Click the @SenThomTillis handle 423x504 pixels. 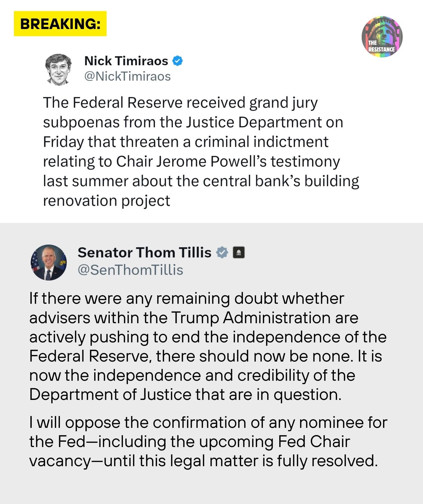point(130,270)
